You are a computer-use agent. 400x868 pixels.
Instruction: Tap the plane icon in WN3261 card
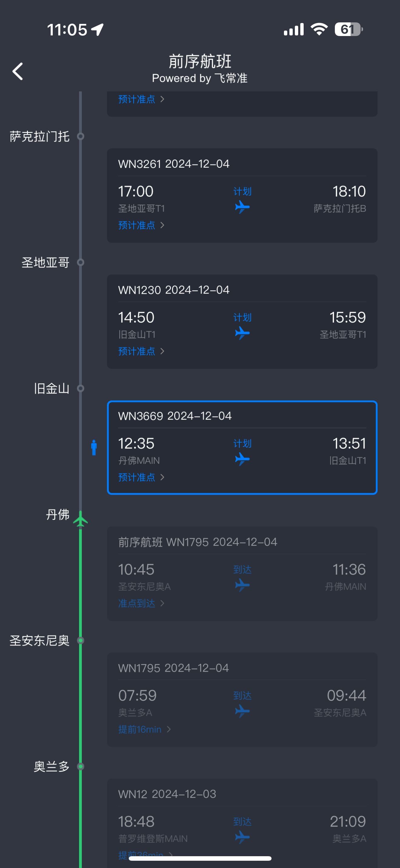click(242, 207)
